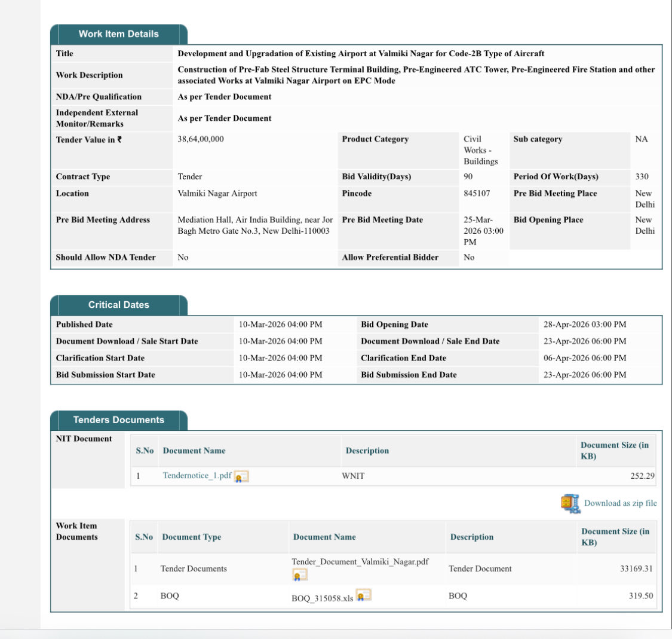Click the WNIT description cell

pyautogui.click(x=353, y=476)
